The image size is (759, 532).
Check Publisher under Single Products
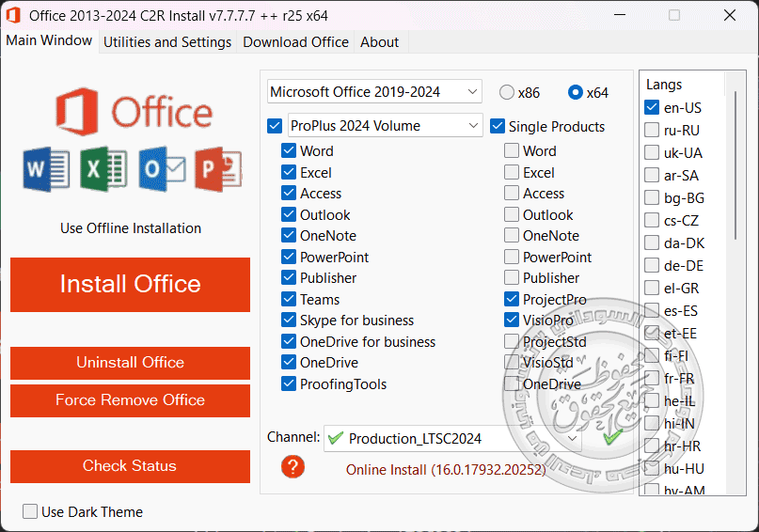point(512,277)
